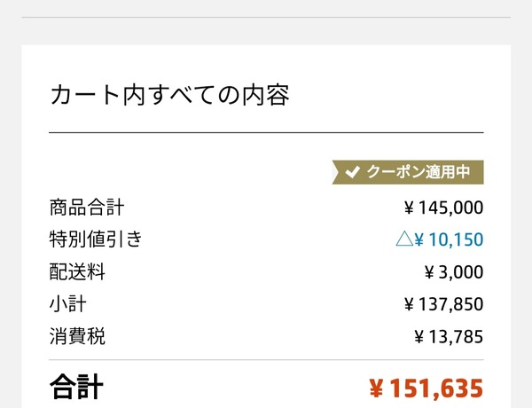The width and height of the screenshot is (532, 408).
Task: Select the 配送料 shipping label
Action: click(77, 272)
